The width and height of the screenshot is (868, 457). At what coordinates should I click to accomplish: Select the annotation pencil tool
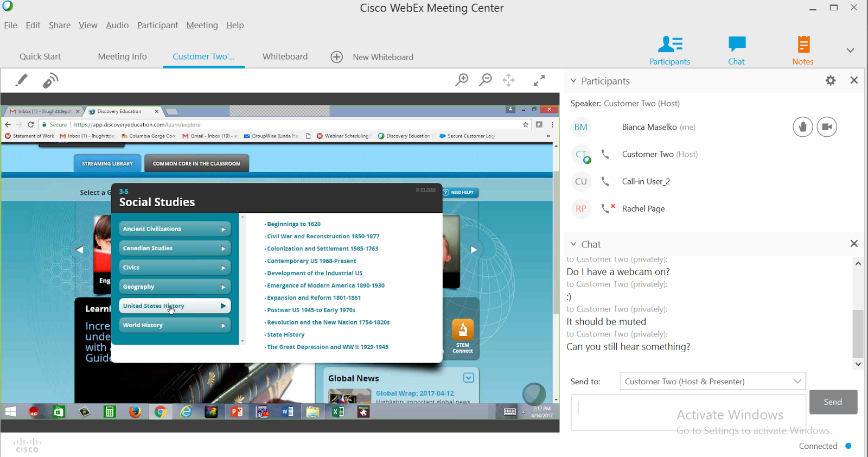click(x=22, y=80)
